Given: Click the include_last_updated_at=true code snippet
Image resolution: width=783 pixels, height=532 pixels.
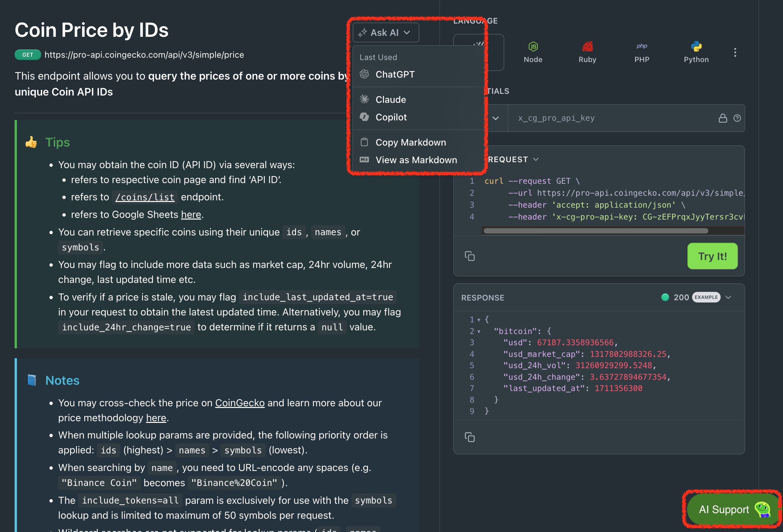Looking at the screenshot, I should coord(318,297).
